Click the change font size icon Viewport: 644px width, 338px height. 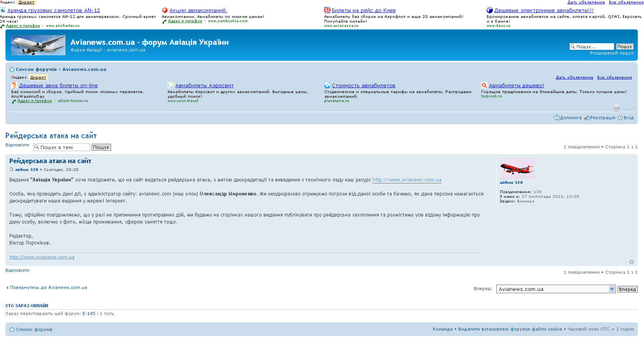coord(628,108)
